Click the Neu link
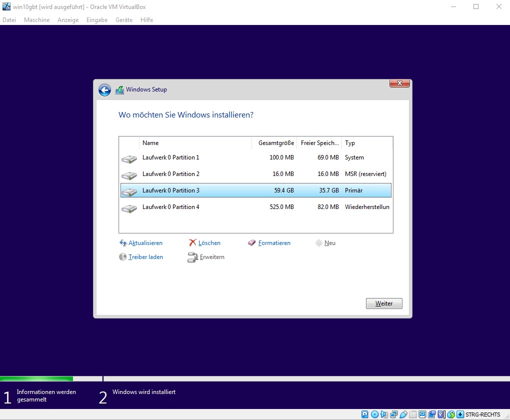Image resolution: width=510 pixels, height=420 pixels. click(x=330, y=243)
